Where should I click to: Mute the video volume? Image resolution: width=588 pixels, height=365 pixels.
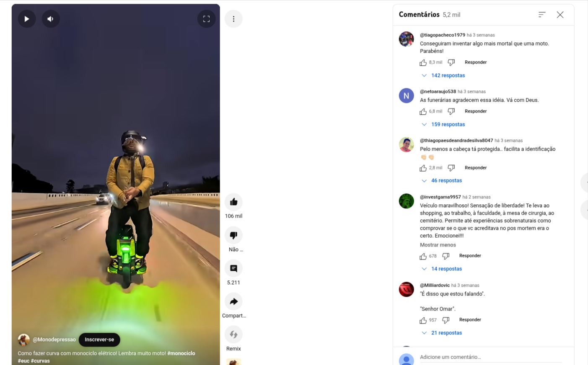[51, 19]
